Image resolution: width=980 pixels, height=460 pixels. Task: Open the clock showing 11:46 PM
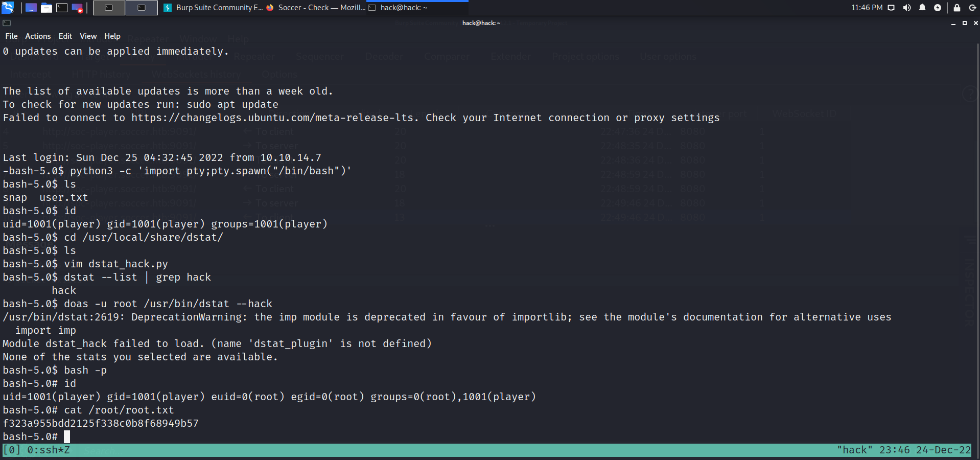tap(867, 8)
